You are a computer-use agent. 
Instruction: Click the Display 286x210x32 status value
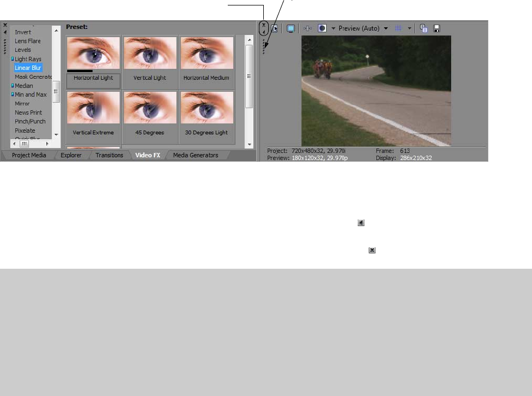[416, 158]
